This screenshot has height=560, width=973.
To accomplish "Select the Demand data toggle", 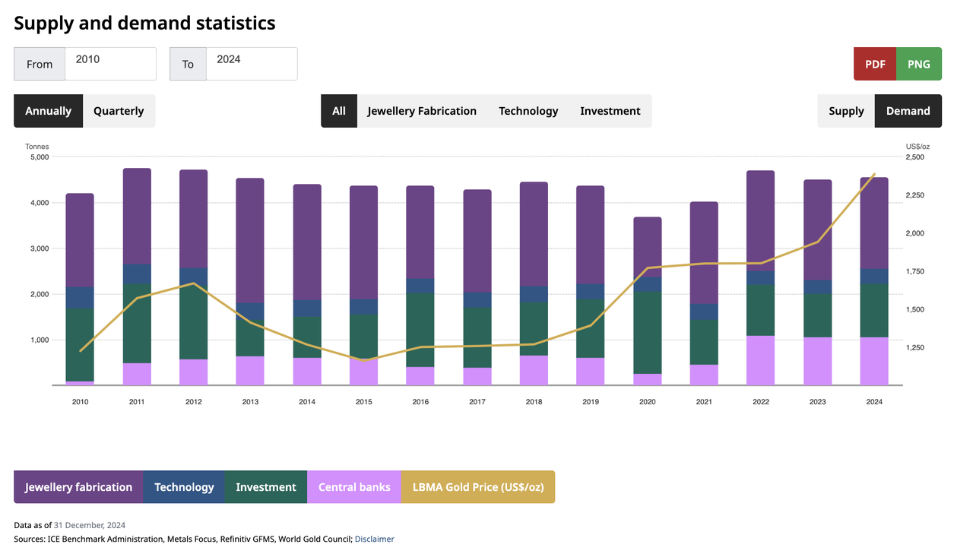I will 908,111.
